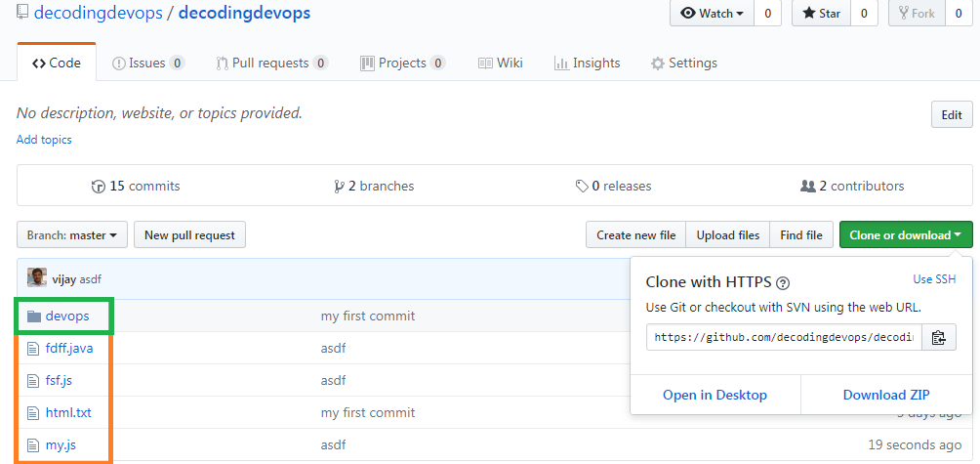The image size is (980, 464).
Task: Select the HTTPS clone URL field
Action: pyautogui.click(x=784, y=338)
